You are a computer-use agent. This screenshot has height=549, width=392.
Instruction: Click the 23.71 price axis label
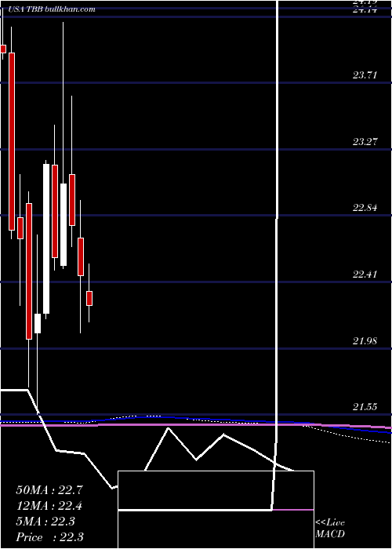tap(365, 75)
